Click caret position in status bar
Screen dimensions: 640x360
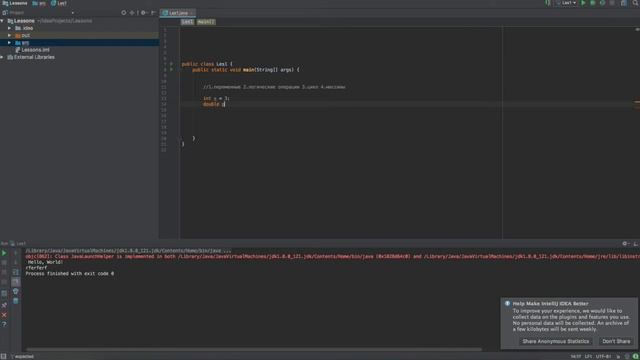click(576, 356)
